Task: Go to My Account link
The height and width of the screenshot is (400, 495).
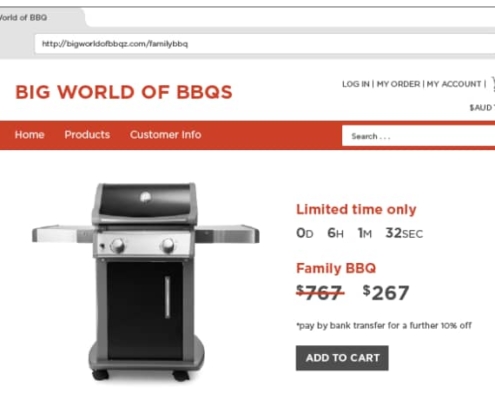Action: coord(454,84)
